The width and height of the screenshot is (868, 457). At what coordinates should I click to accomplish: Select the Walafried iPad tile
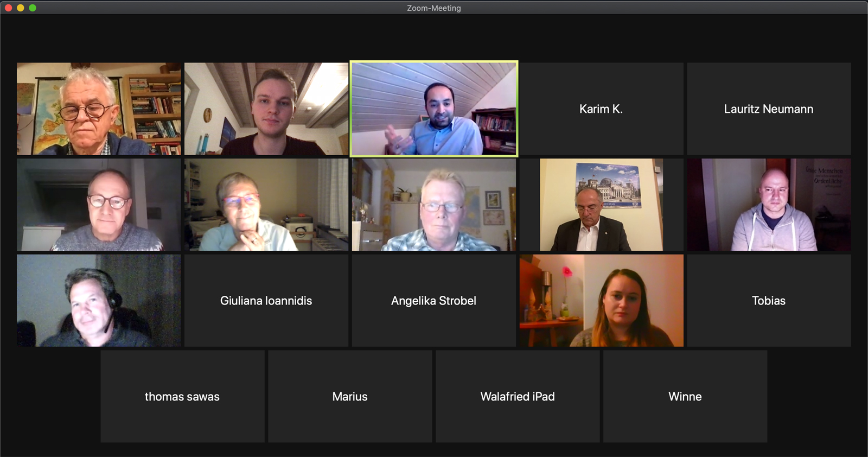[x=518, y=396]
